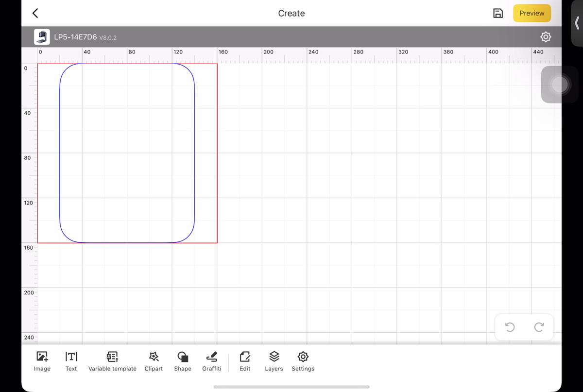This screenshot has width=583, height=392.
Task: Tap the Create page title
Action: pos(291,14)
